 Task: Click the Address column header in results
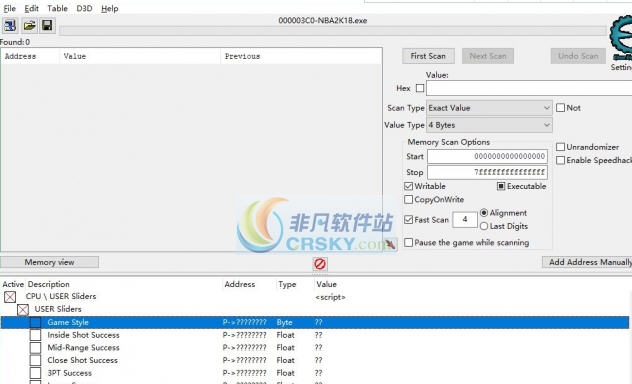20,56
